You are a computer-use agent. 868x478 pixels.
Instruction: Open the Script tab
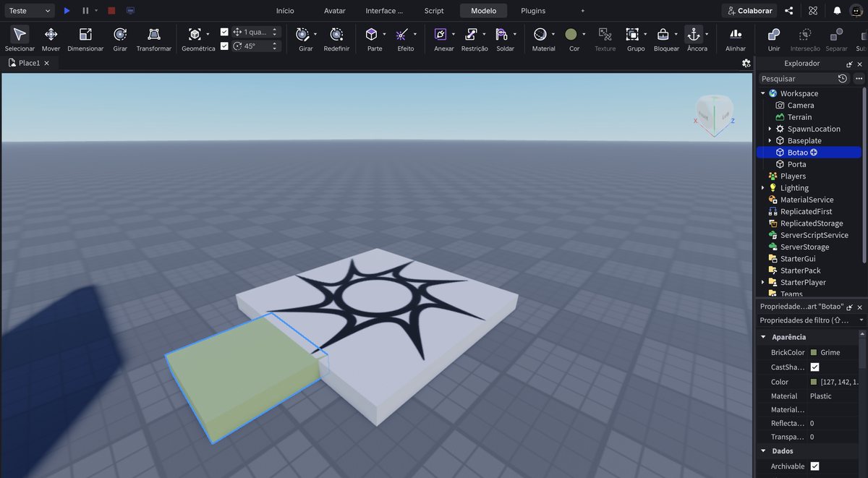434,11
